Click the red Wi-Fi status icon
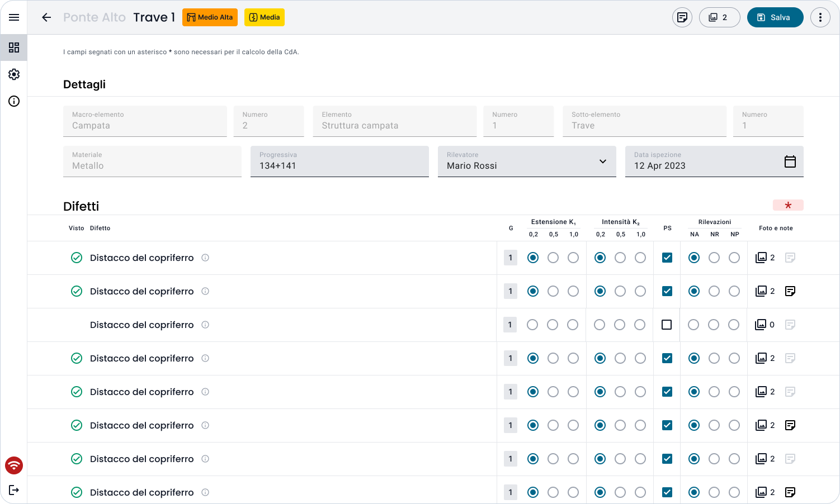Screen dimensions: 840x504 click(x=14, y=465)
